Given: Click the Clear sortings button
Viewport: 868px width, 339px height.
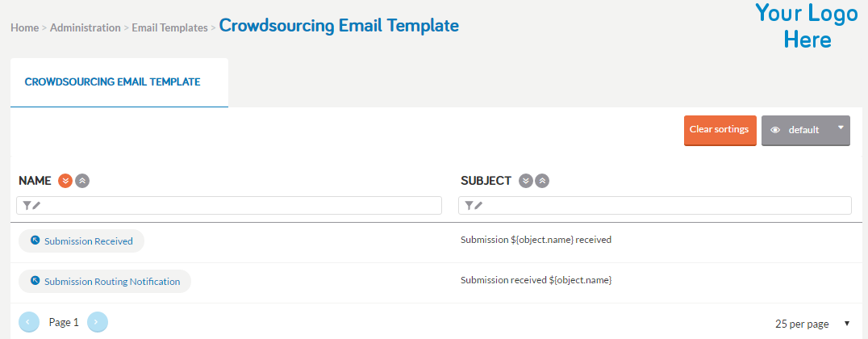Looking at the screenshot, I should pos(720,130).
